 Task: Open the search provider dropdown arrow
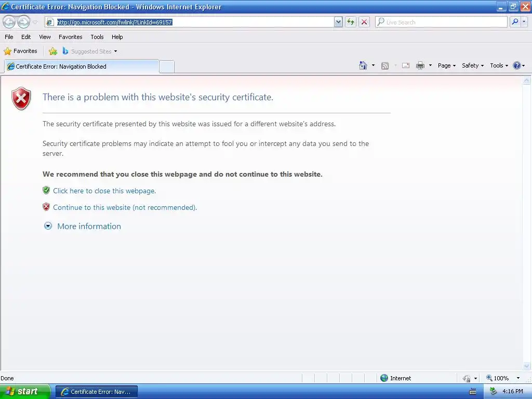[x=524, y=22]
